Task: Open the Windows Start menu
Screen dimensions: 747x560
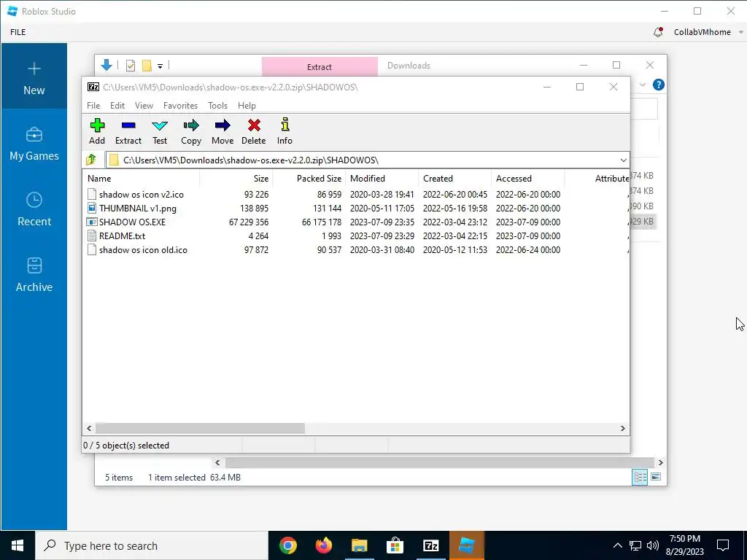Action: (x=18, y=545)
